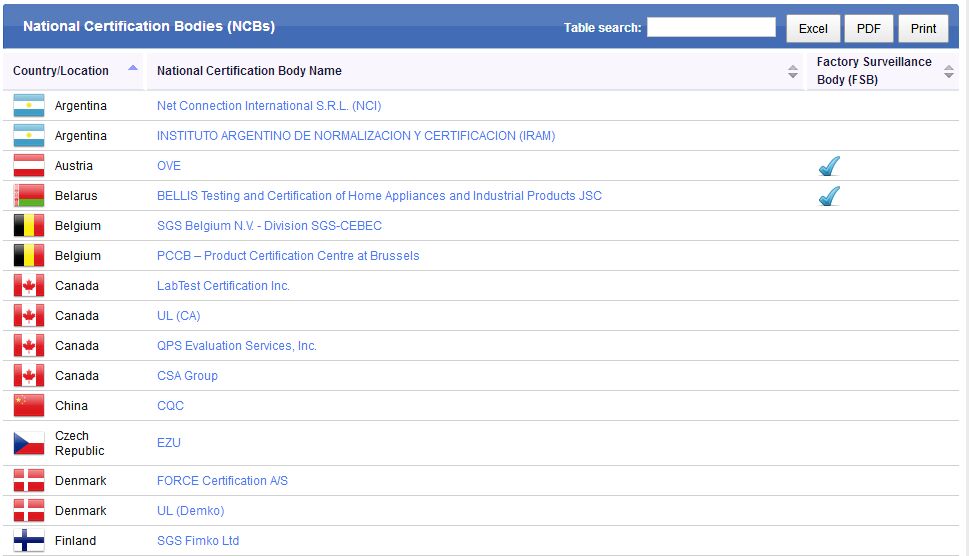Click the Austria flag icon
969x556 pixels.
(x=29, y=166)
